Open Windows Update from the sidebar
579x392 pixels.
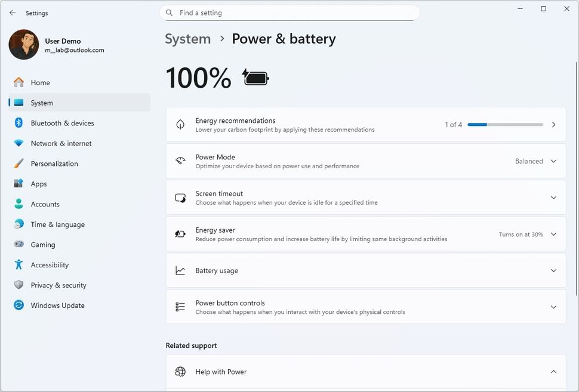[x=57, y=305]
